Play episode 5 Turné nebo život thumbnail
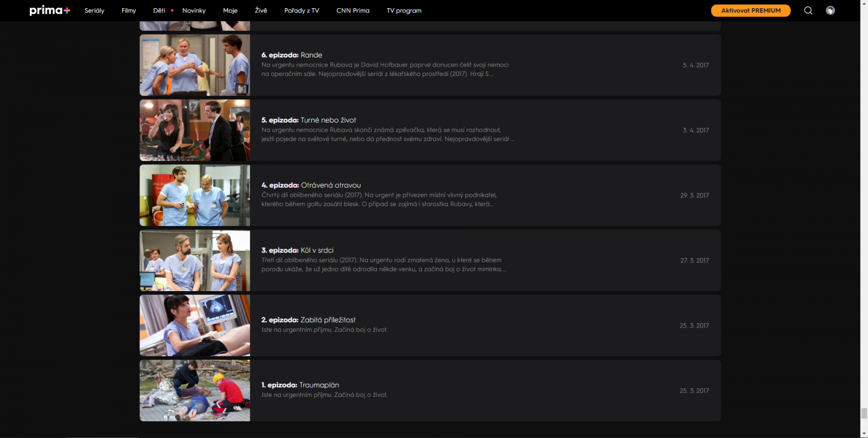Image resolution: width=868 pixels, height=438 pixels. pos(195,130)
